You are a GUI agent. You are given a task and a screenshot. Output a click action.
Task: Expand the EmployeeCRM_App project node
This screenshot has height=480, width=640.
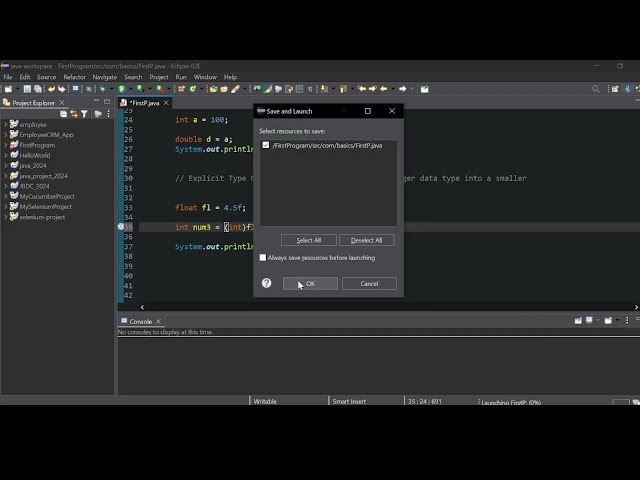[x=6, y=134]
